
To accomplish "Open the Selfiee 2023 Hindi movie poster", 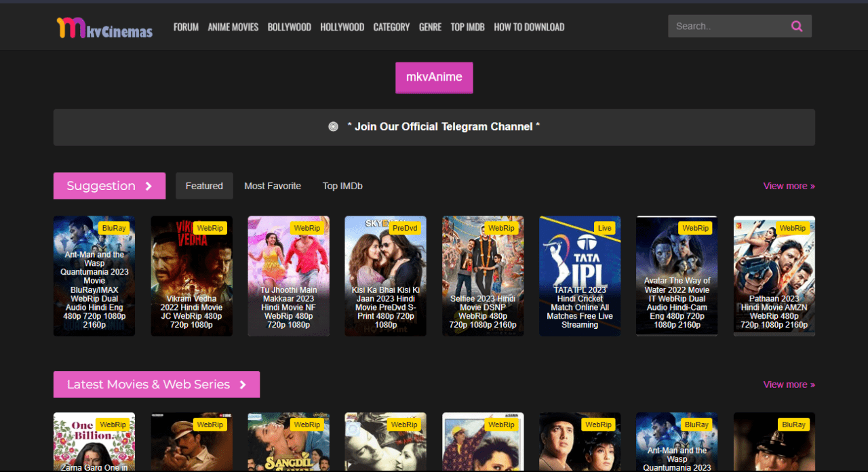I will (483, 275).
